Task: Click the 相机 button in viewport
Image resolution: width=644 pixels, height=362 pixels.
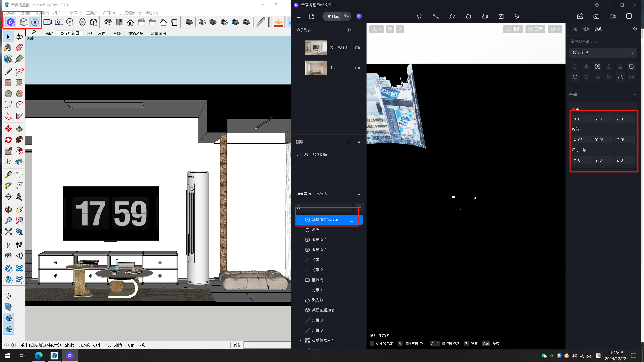Action: (513, 29)
